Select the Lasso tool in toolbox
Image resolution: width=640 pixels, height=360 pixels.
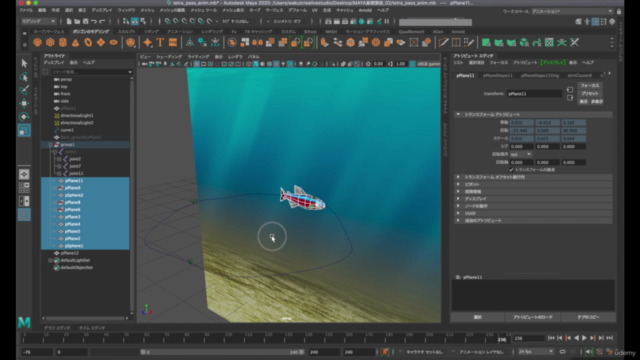[24, 77]
